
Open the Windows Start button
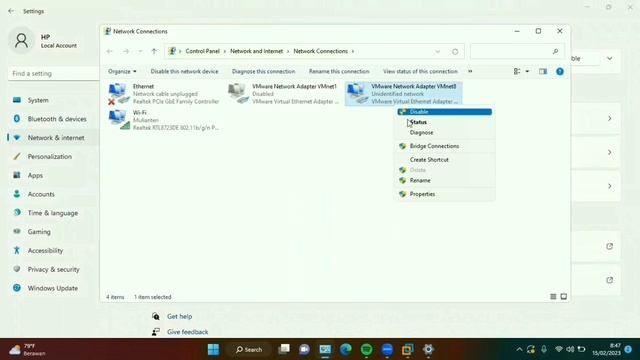tap(213, 349)
